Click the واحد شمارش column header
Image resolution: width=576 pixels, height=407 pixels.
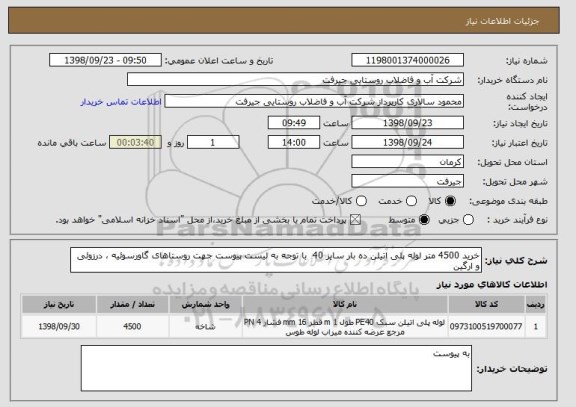point(205,304)
